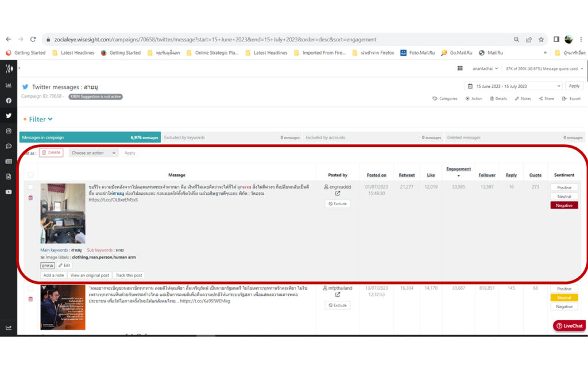Open the apps grid icon in the top bar
The width and height of the screenshot is (588, 368).
tap(460, 68)
